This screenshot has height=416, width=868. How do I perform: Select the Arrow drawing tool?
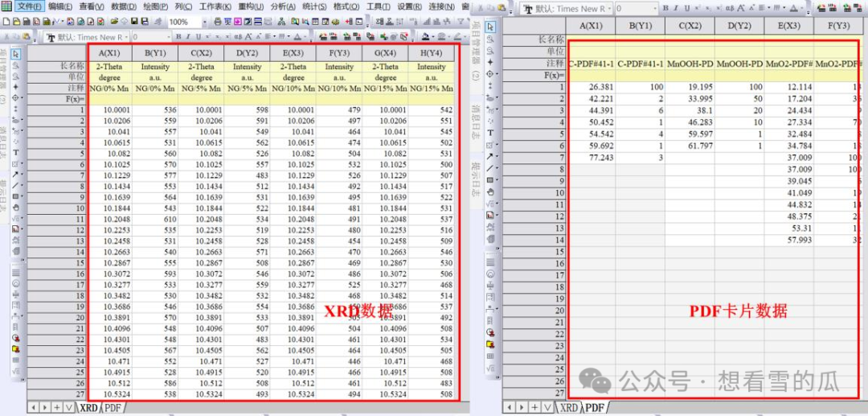(x=16, y=174)
